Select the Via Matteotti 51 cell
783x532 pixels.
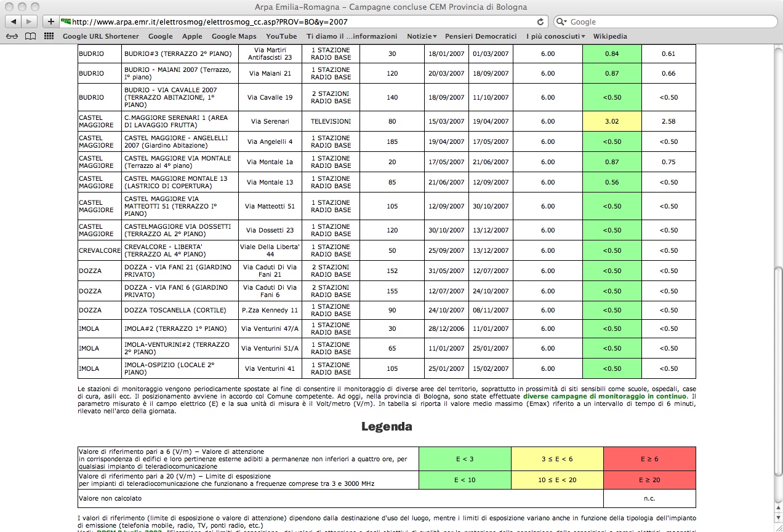(x=270, y=206)
